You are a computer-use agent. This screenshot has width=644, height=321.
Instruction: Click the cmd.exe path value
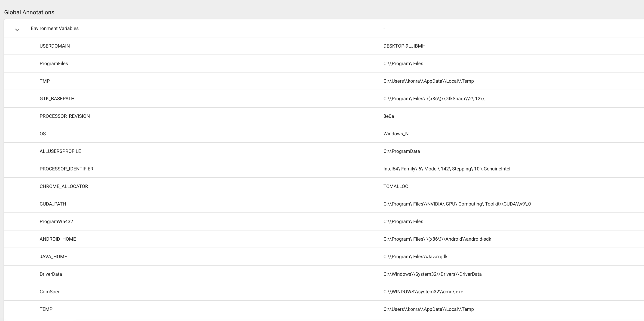coord(423,292)
